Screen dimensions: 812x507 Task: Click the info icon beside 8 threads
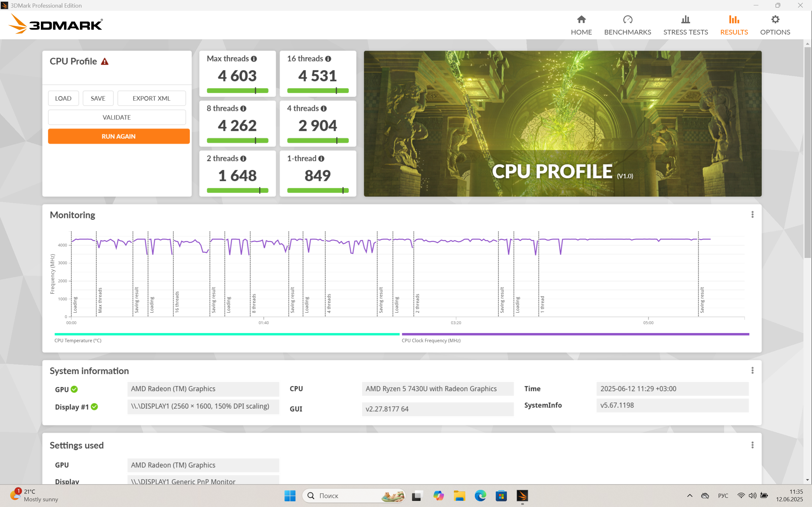pyautogui.click(x=243, y=109)
